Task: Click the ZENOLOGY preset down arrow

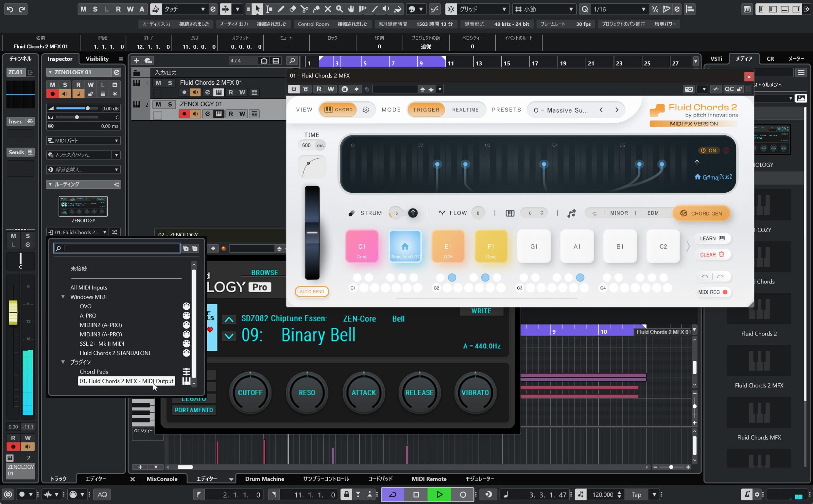Action: (x=229, y=336)
